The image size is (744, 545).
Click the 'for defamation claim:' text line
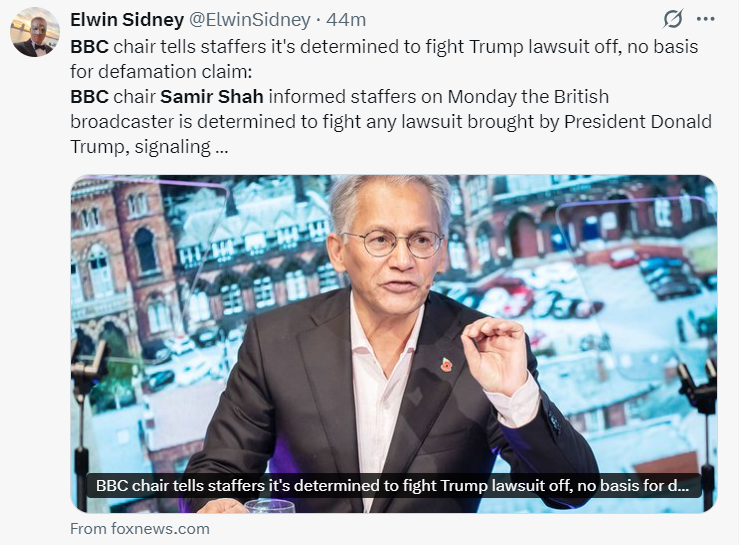(161, 72)
